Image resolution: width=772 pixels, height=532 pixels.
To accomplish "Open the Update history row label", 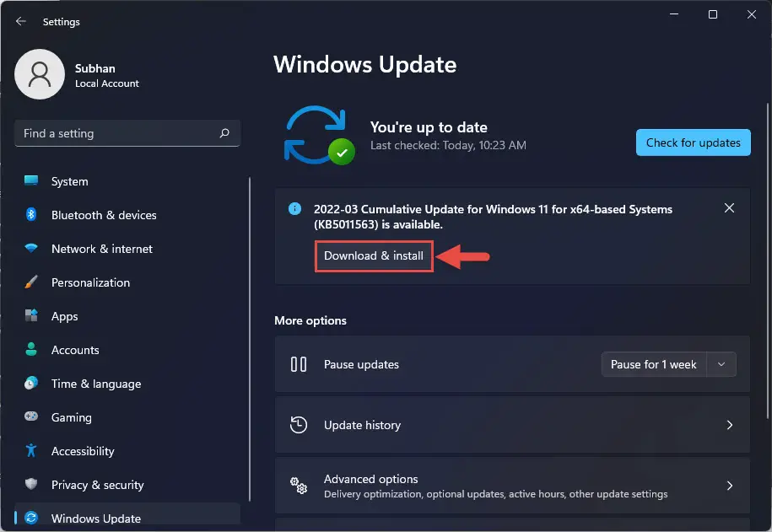I will pos(362,425).
